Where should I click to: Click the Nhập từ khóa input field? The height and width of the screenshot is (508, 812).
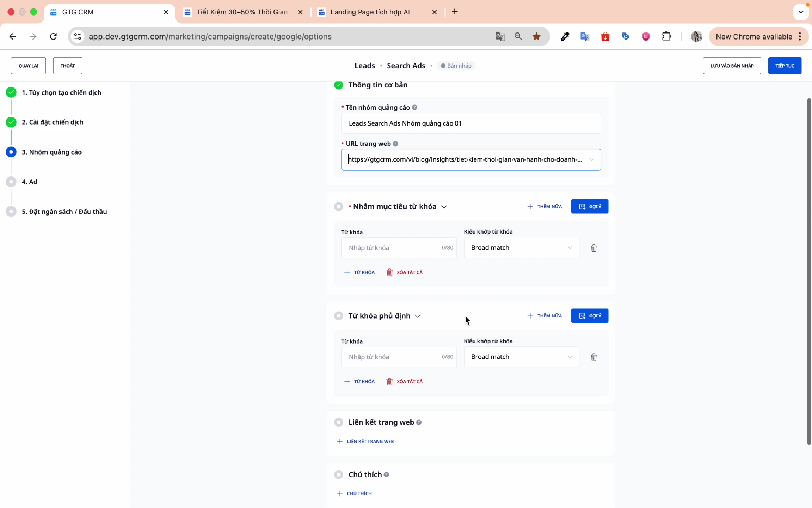(398, 248)
